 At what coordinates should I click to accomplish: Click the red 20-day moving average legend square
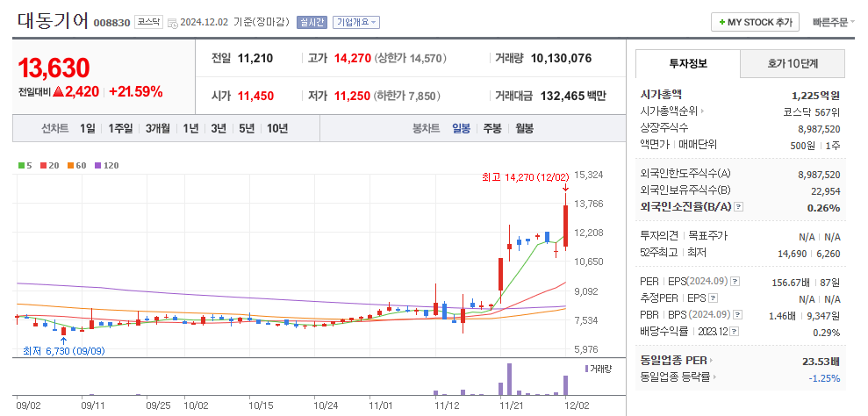(x=43, y=165)
